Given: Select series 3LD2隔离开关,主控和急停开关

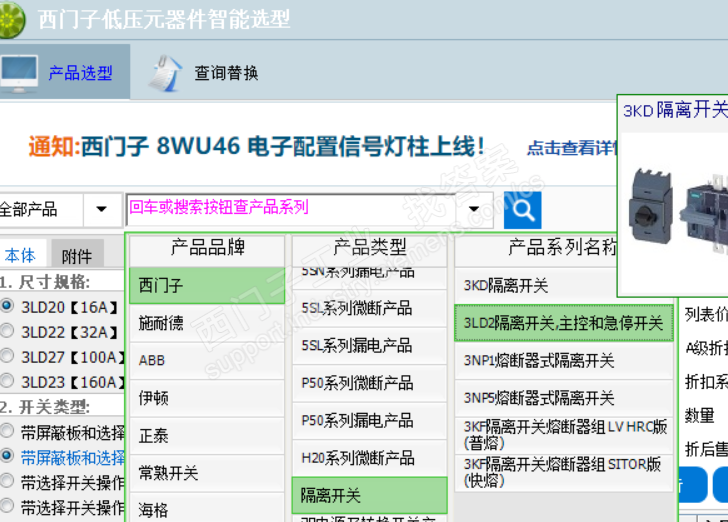Looking at the screenshot, I should click(x=564, y=323).
